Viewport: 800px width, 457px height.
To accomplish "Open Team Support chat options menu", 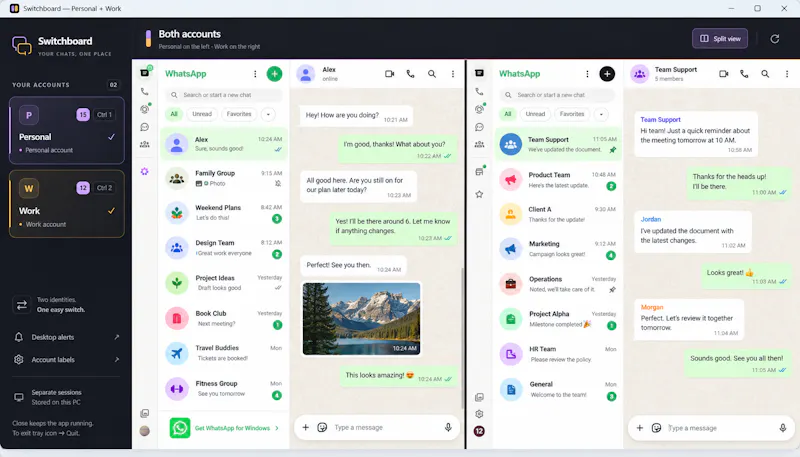I will pos(787,74).
